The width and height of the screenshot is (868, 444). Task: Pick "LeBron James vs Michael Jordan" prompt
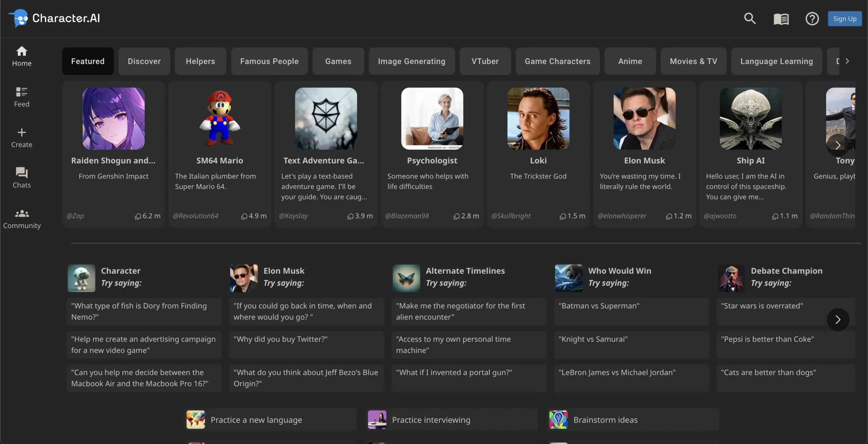click(x=631, y=378)
